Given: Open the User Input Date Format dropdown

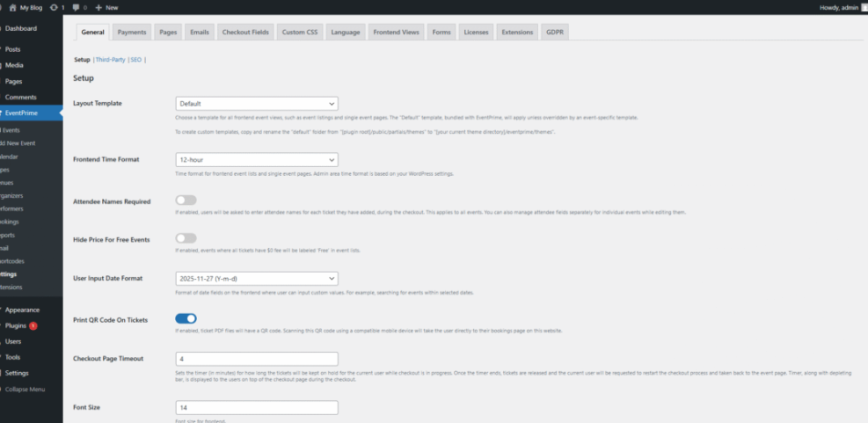Looking at the screenshot, I should (x=257, y=279).
